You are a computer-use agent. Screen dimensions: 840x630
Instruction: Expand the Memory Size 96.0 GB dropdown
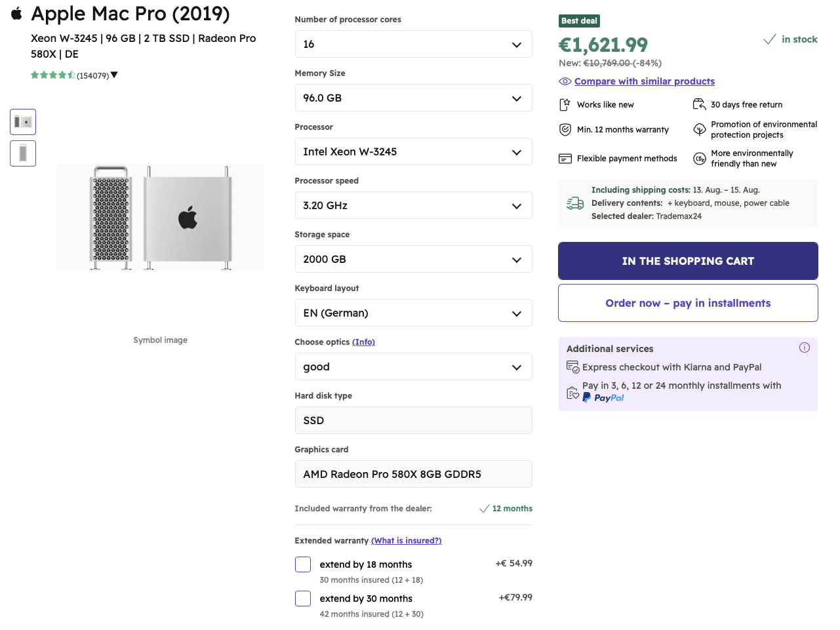click(413, 98)
